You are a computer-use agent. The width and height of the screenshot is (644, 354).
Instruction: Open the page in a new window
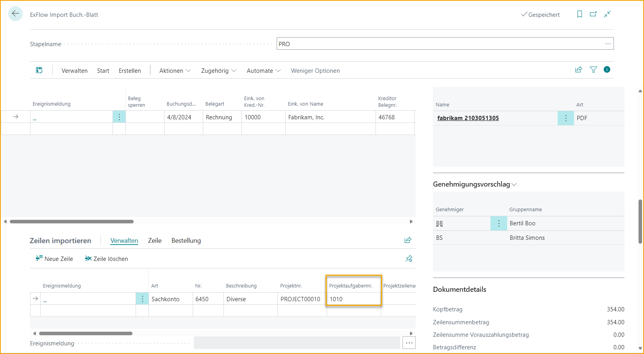pyautogui.click(x=593, y=14)
